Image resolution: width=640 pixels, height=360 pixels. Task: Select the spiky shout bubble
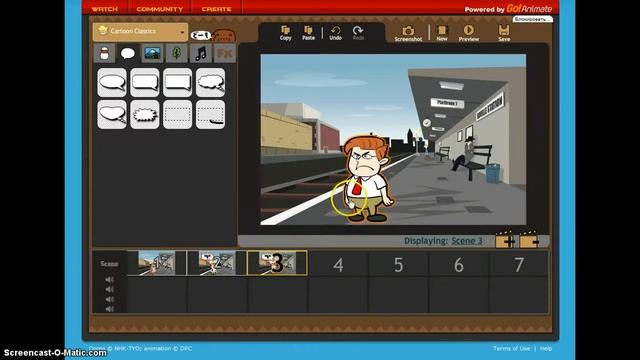pyautogui.click(x=144, y=115)
